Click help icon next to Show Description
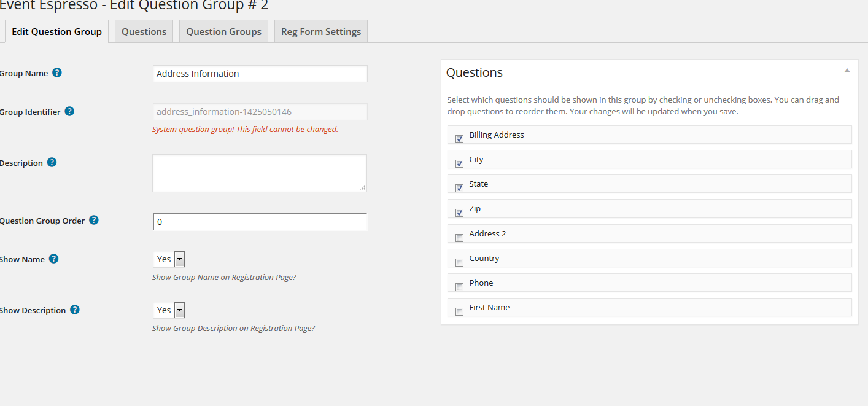The height and width of the screenshot is (406, 868). pyautogui.click(x=74, y=310)
